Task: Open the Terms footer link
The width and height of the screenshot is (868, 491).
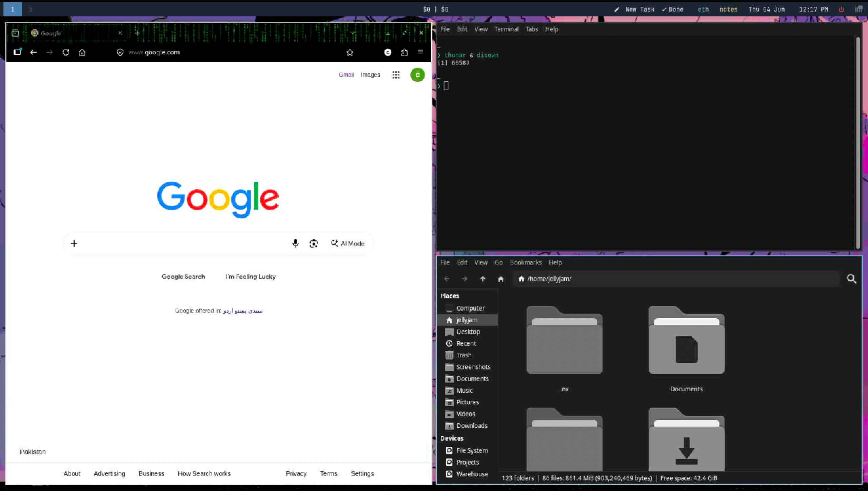Action: [x=329, y=473]
